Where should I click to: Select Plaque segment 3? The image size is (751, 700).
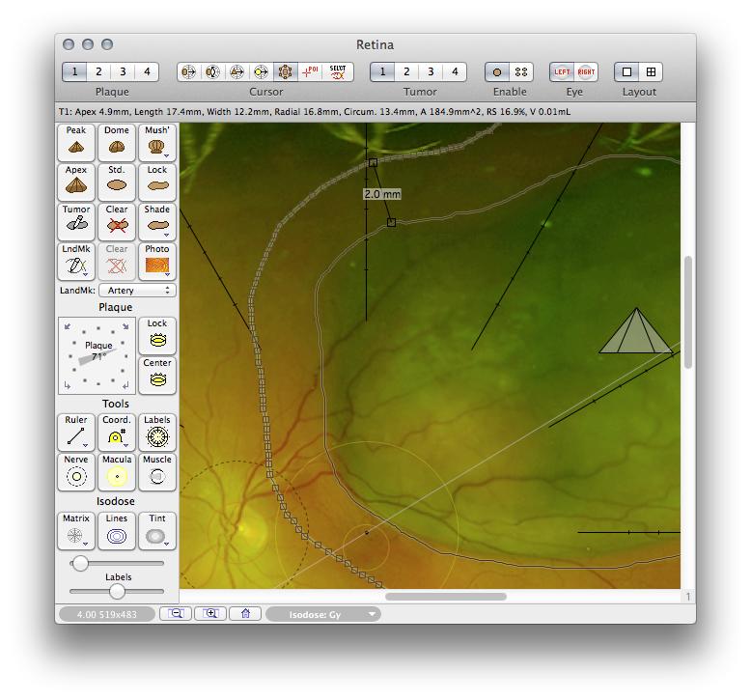(124, 71)
